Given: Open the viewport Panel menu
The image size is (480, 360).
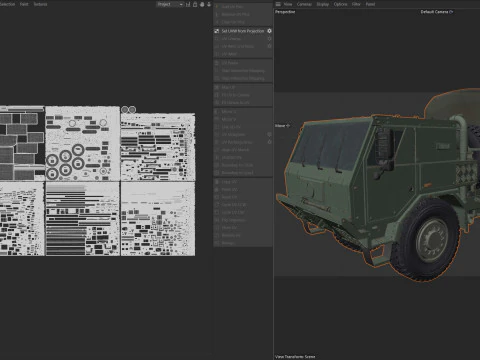Looking at the screenshot, I should coord(370,4).
